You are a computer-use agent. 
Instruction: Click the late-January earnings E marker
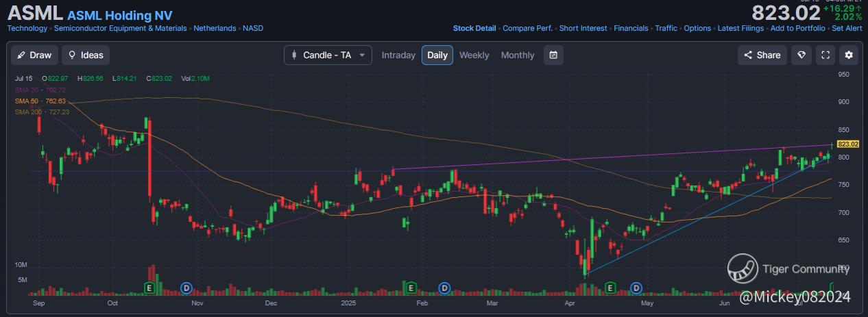(x=410, y=288)
